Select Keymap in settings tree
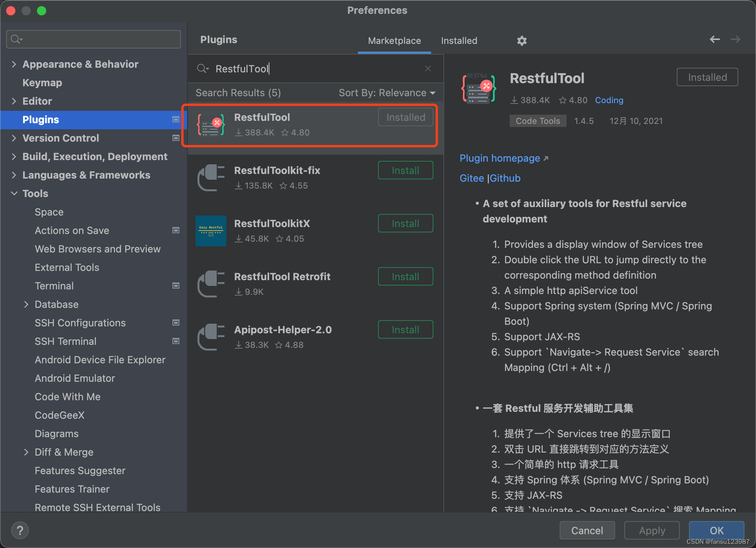This screenshot has height=548, width=756. [x=42, y=82]
